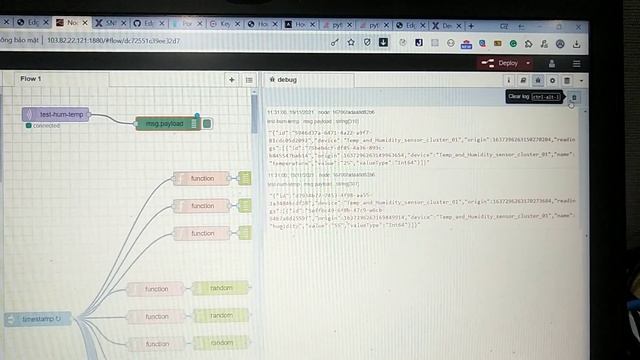Open the browser extensions puzzle icon
Viewport: 640px width, 360px height.
pyautogui.click(x=529, y=44)
